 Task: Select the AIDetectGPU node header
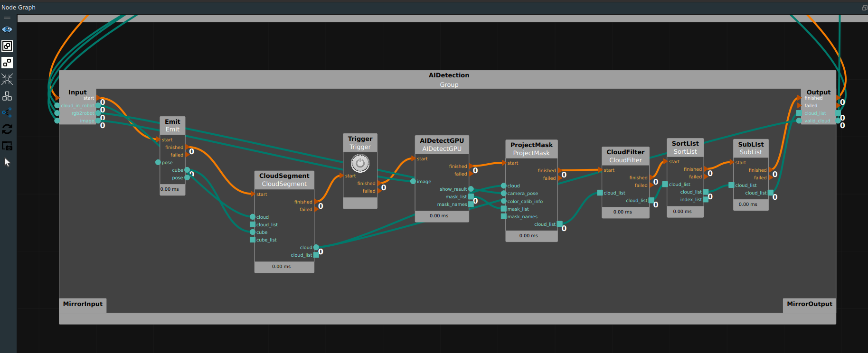tap(442, 145)
